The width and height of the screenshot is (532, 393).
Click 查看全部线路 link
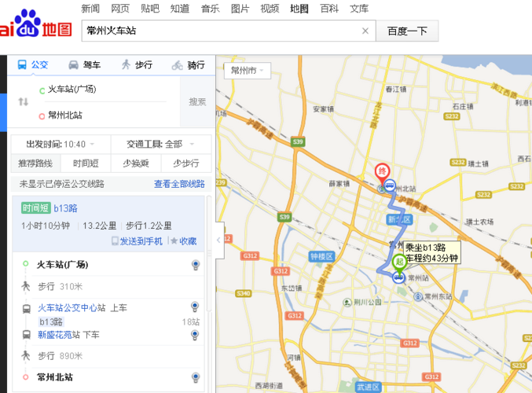click(179, 184)
